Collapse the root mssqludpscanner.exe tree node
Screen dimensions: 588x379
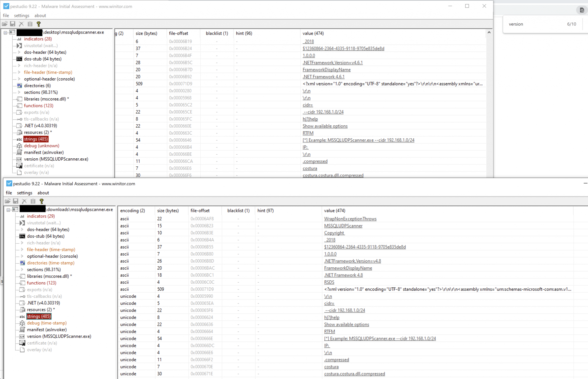[x=5, y=32]
